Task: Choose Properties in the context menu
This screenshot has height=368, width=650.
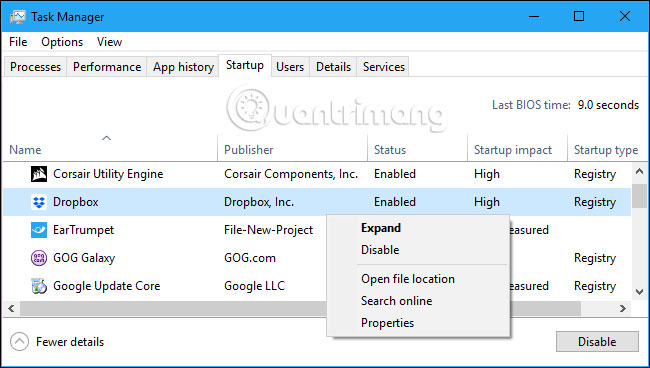Action: pyautogui.click(x=418, y=323)
